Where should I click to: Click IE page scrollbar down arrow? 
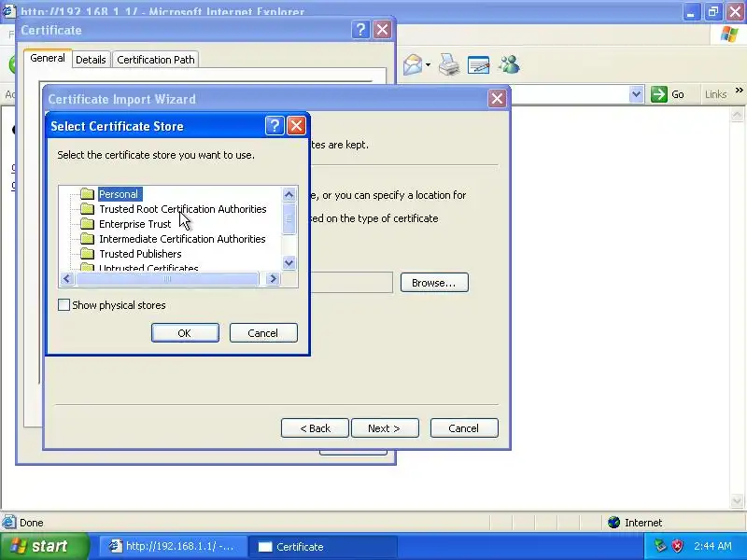[x=737, y=500]
